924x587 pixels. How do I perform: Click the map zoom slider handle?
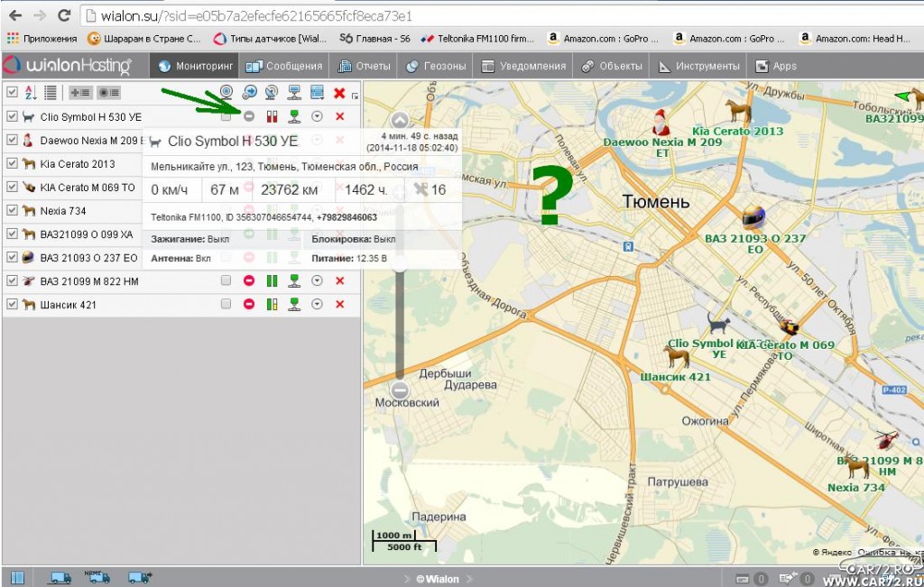(400, 264)
